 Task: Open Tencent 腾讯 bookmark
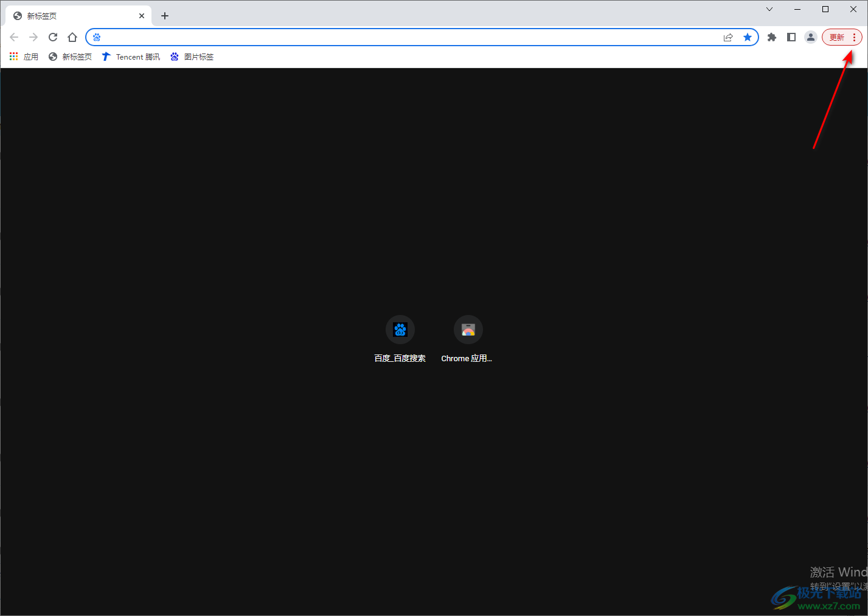click(x=131, y=57)
